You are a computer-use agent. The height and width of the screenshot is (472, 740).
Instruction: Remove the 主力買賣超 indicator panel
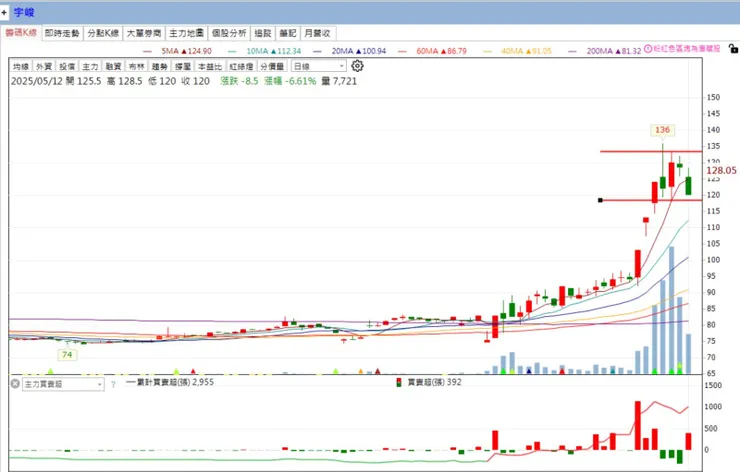coord(15,384)
